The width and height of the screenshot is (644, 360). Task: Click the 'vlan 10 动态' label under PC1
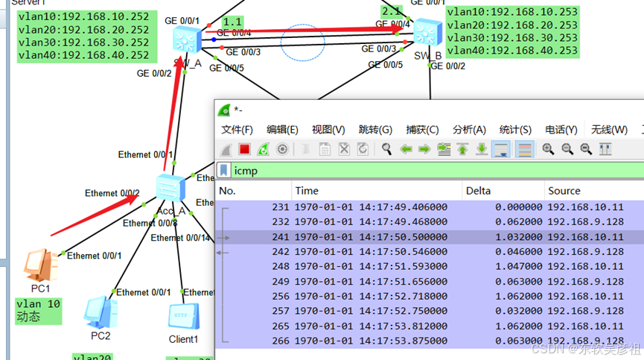click(x=38, y=311)
